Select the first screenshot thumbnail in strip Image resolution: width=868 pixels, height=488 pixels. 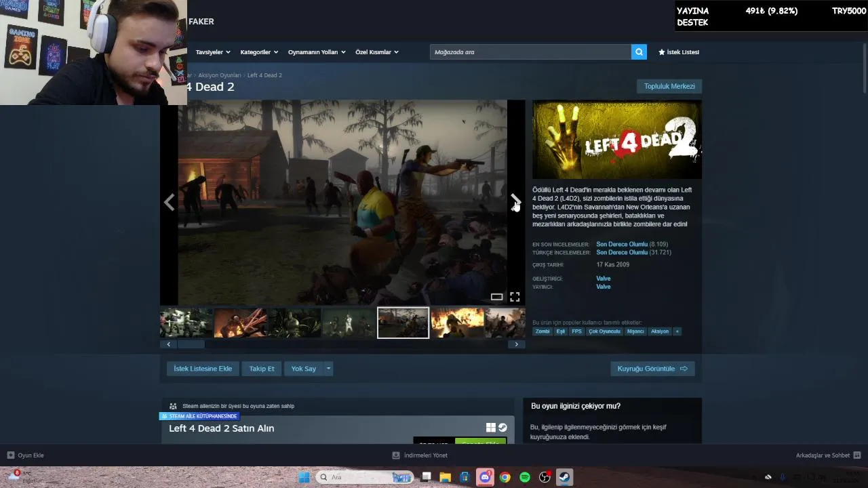[x=186, y=323]
